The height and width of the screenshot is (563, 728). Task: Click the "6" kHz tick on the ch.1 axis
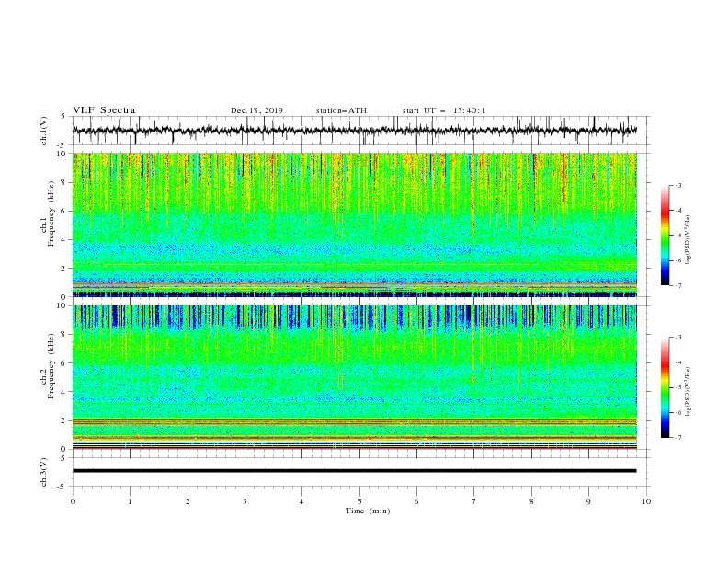click(64, 212)
